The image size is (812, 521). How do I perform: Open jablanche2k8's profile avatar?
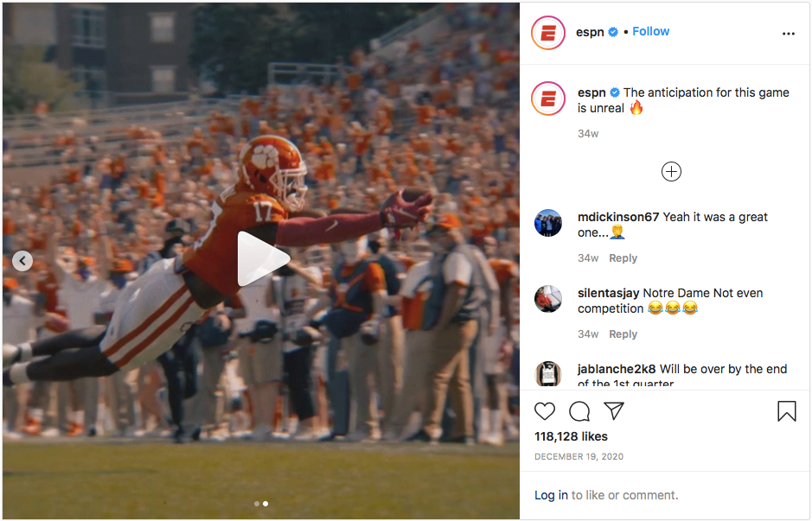tap(547, 374)
